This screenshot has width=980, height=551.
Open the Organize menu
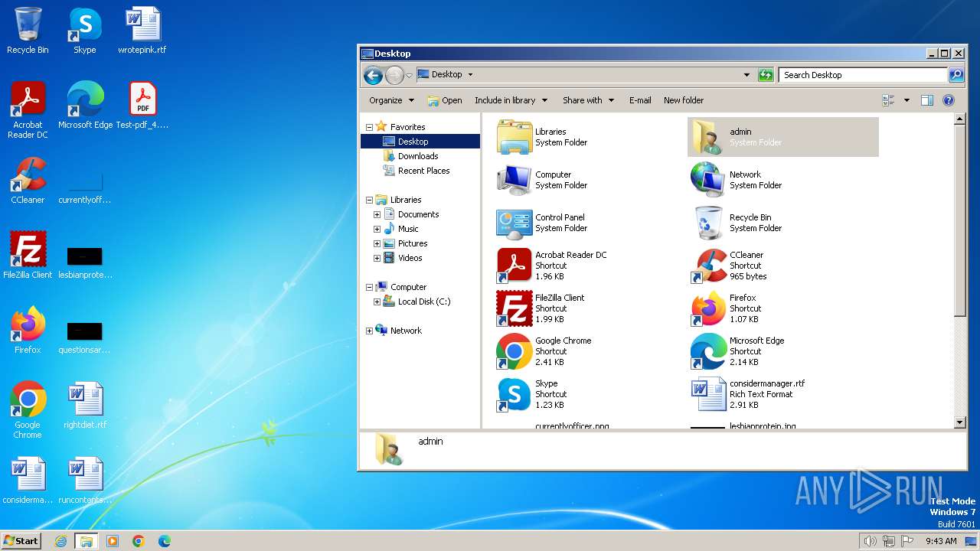tap(391, 100)
